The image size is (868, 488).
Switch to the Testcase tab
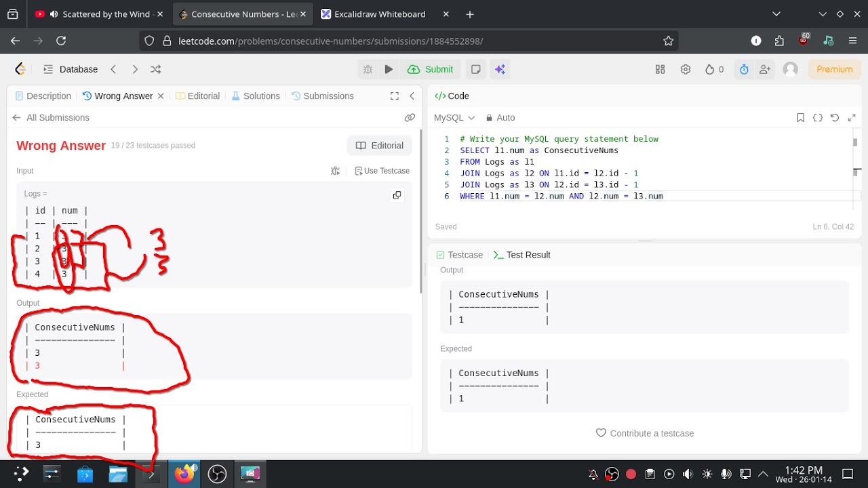click(460, 255)
